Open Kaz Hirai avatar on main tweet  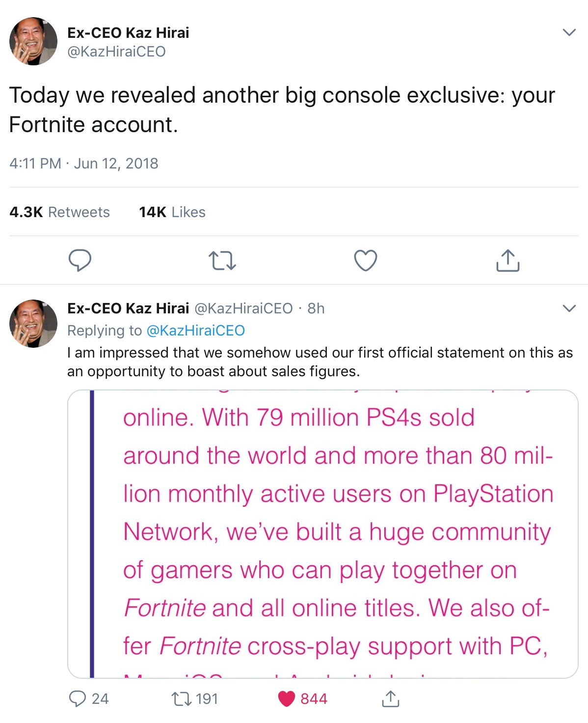[x=33, y=41]
